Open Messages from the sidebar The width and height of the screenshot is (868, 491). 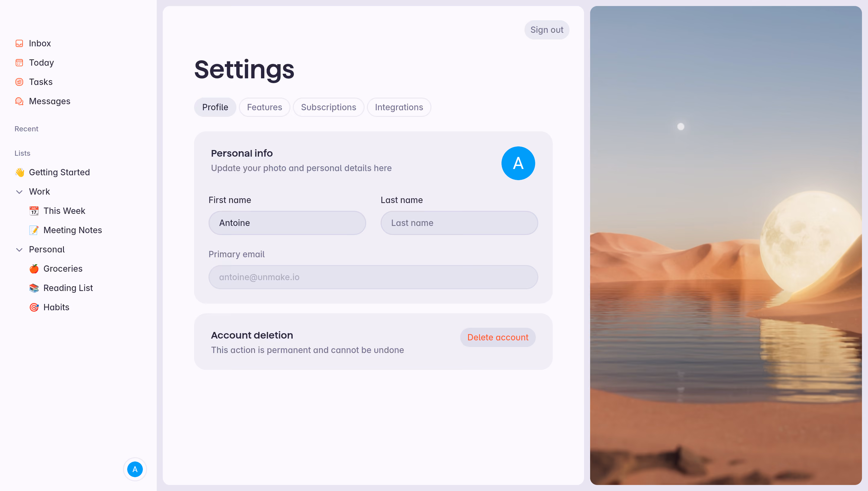pos(50,101)
